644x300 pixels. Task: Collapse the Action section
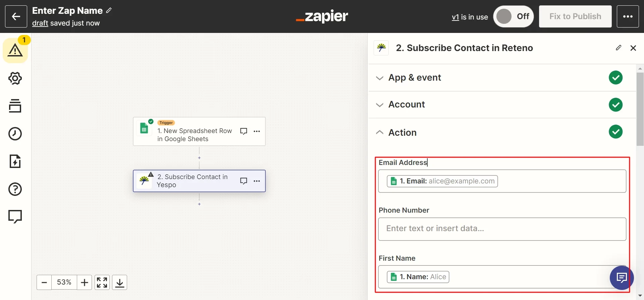pos(502,132)
